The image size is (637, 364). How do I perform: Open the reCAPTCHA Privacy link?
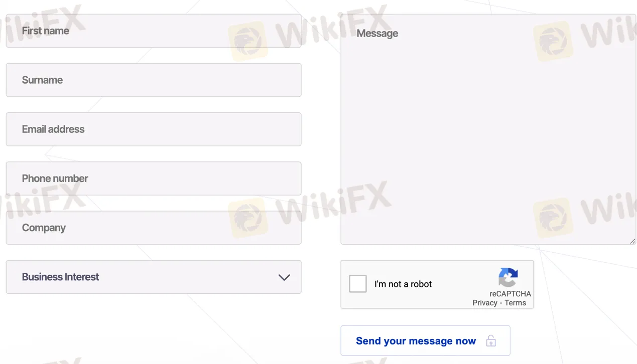pos(484,303)
